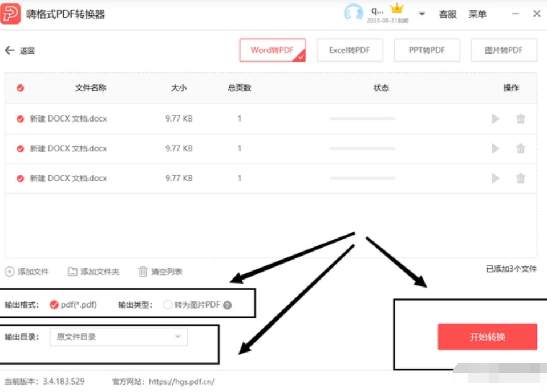Click the user avatar icon
The image size is (547, 392).
pos(353,13)
